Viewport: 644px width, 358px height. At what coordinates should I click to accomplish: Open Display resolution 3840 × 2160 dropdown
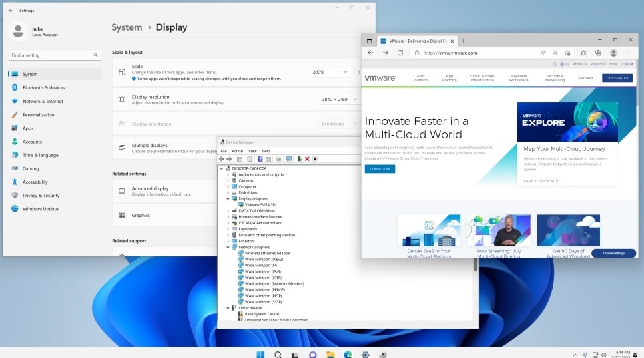pyautogui.click(x=339, y=99)
